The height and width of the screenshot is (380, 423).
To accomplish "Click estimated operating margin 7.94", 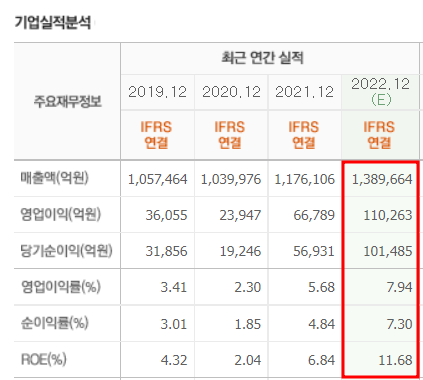I will click(399, 288).
